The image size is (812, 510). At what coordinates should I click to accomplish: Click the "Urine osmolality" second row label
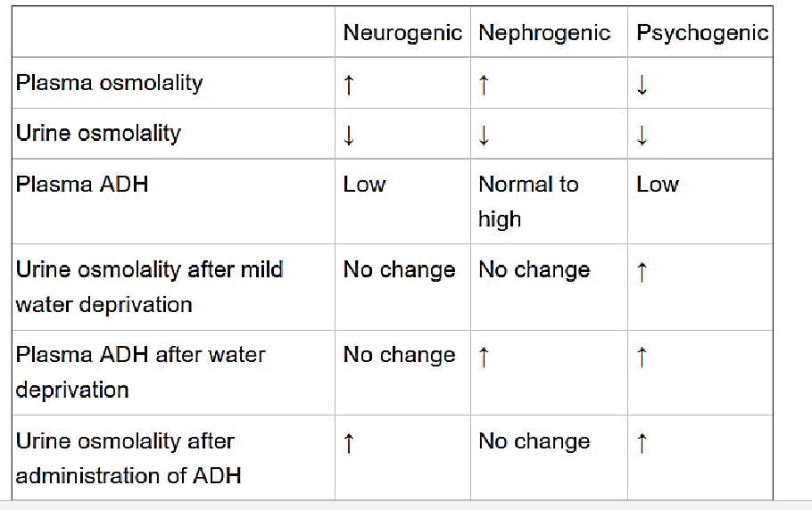click(98, 134)
